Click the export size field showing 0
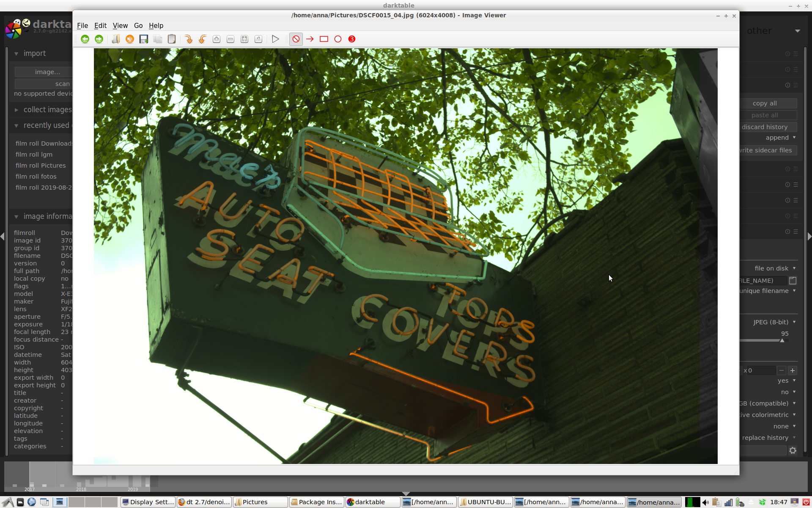Image resolution: width=812 pixels, height=508 pixels. (761, 370)
